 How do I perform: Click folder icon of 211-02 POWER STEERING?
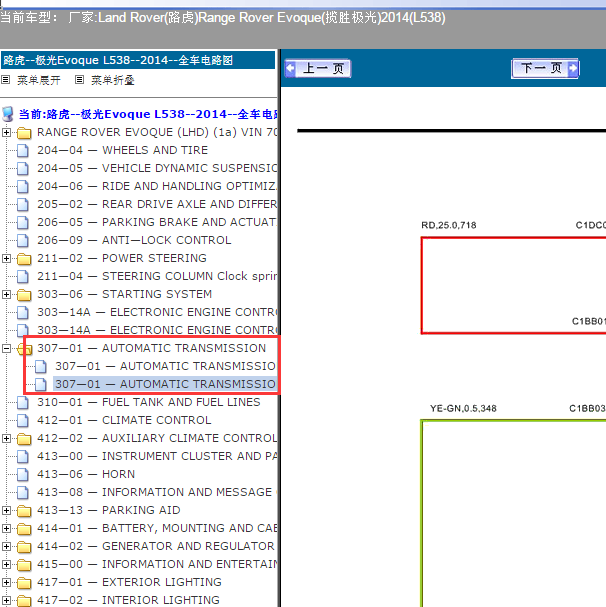pos(24,258)
